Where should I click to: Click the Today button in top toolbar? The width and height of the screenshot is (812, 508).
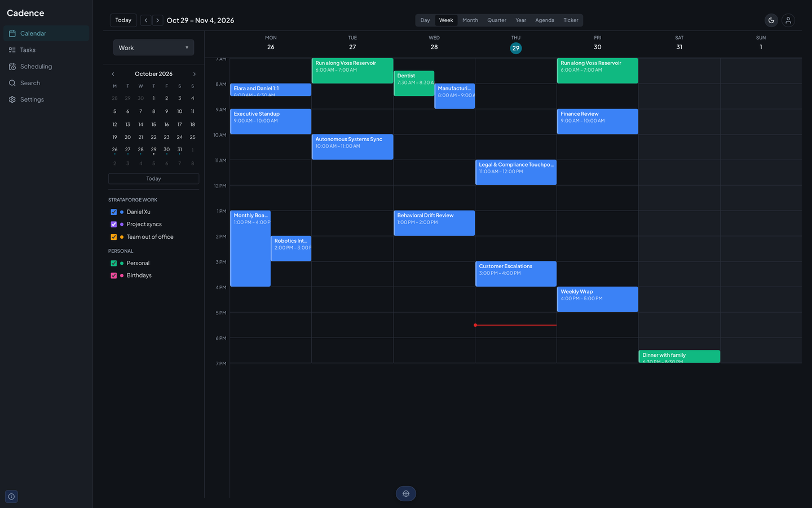[x=123, y=20]
